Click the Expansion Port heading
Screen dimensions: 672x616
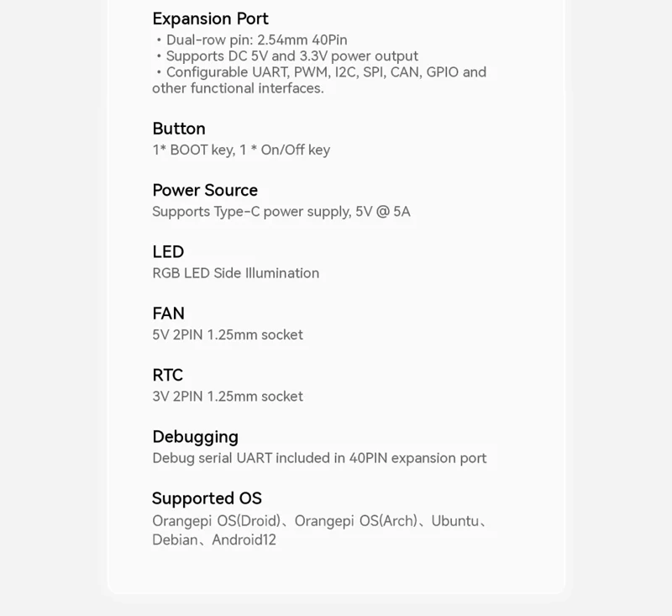pyautogui.click(x=210, y=18)
